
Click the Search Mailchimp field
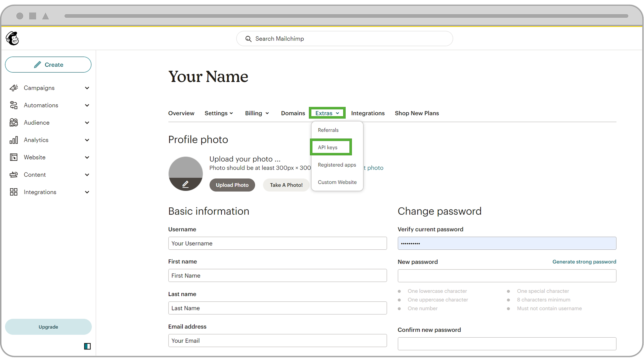point(345,39)
